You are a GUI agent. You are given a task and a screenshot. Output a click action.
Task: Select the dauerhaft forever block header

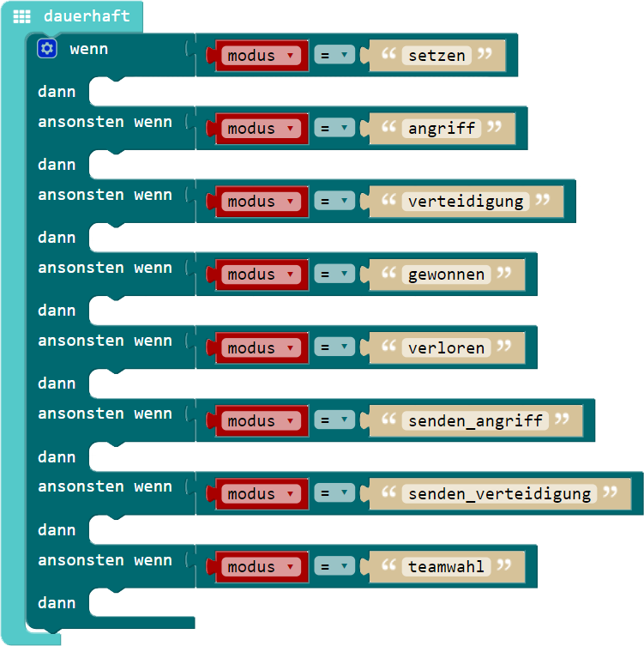pyautogui.click(x=87, y=16)
